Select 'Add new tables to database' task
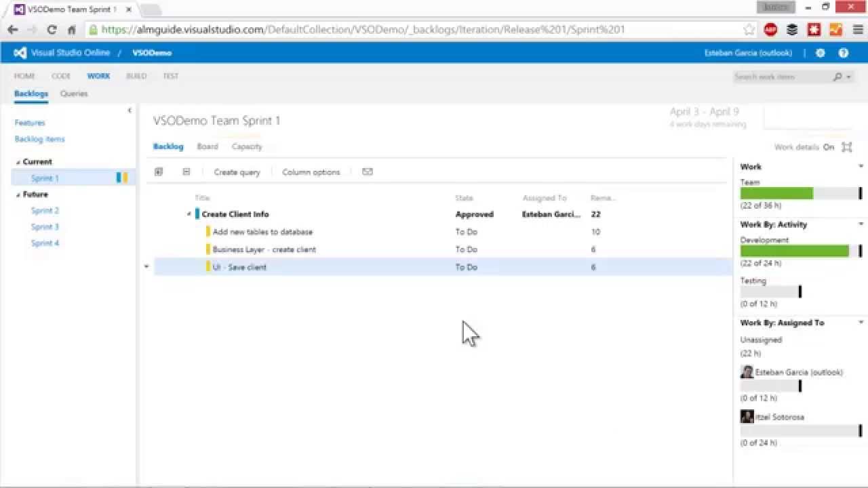 [x=262, y=232]
